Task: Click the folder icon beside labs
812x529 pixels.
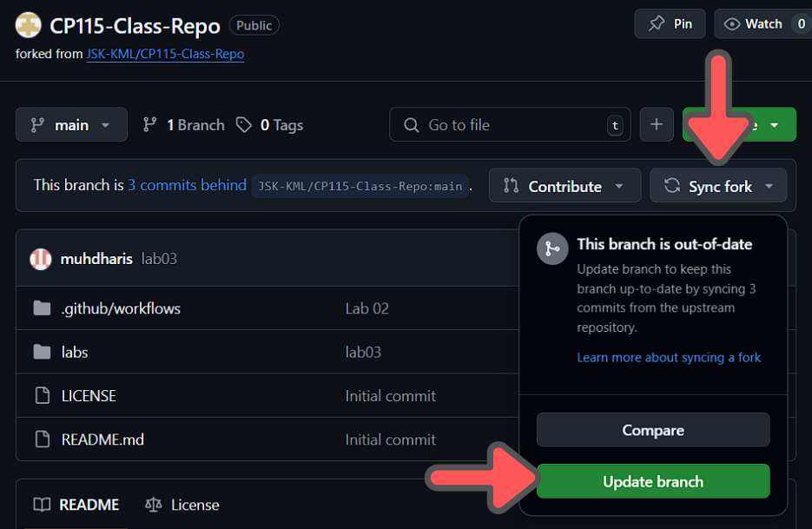Action: click(x=42, y=353)
